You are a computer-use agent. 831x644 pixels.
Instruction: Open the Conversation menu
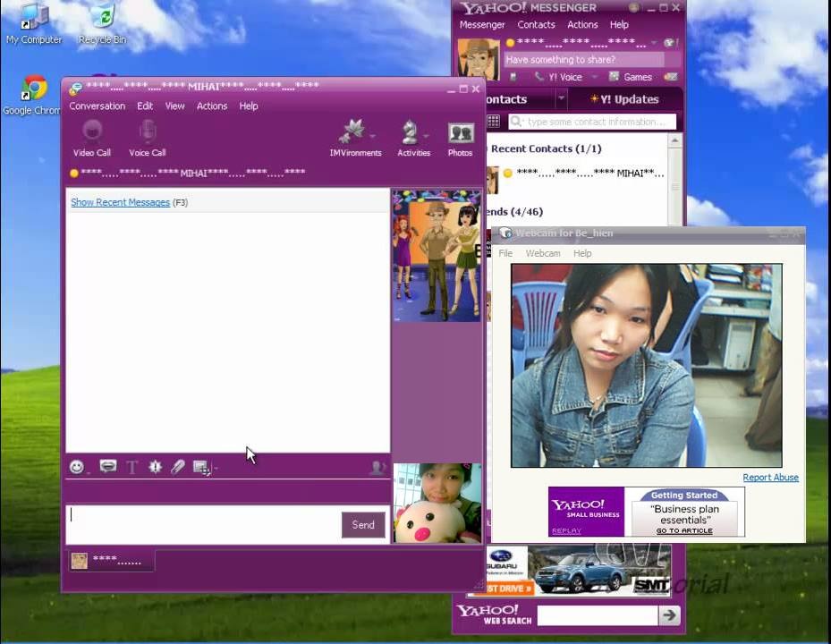pos(97,106)
